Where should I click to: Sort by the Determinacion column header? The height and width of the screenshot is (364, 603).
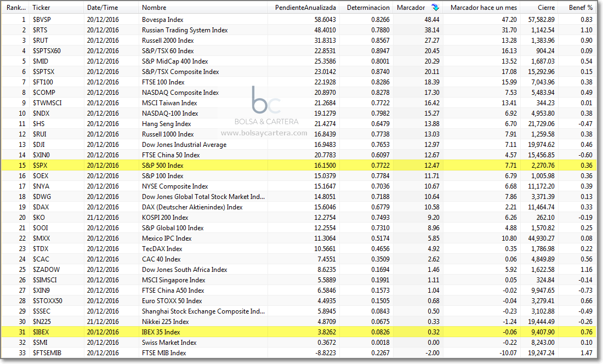pyautogui.click(x=368, y=7)
